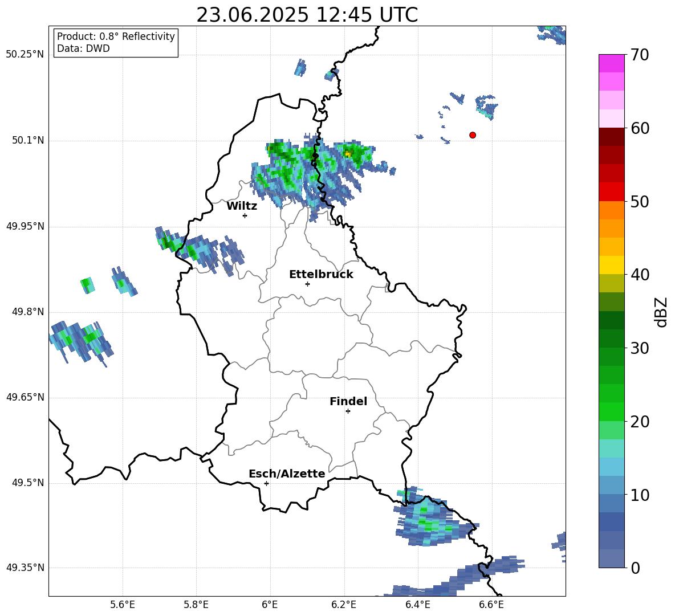
Task: Click the Findel city label
Action: coord(348,401)
